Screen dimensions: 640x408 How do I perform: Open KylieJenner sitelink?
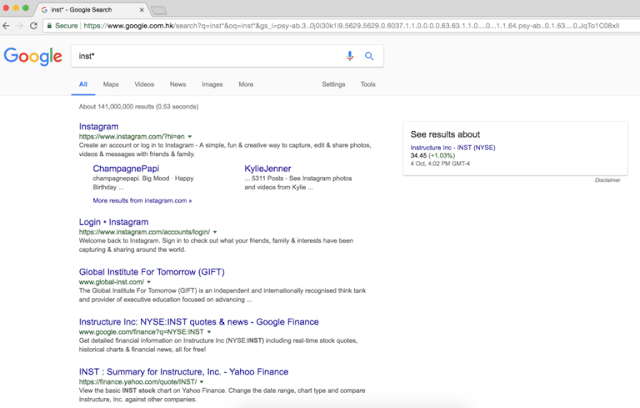[x=268, y=169]
